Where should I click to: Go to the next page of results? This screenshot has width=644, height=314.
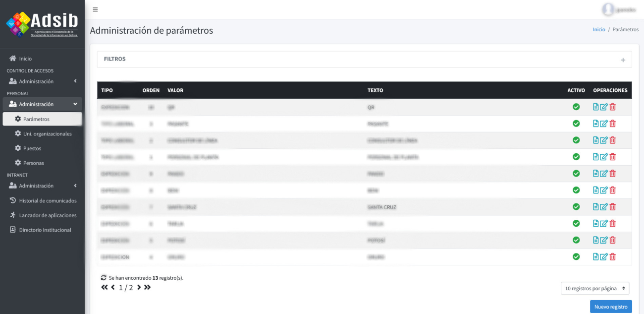[139, 287]
